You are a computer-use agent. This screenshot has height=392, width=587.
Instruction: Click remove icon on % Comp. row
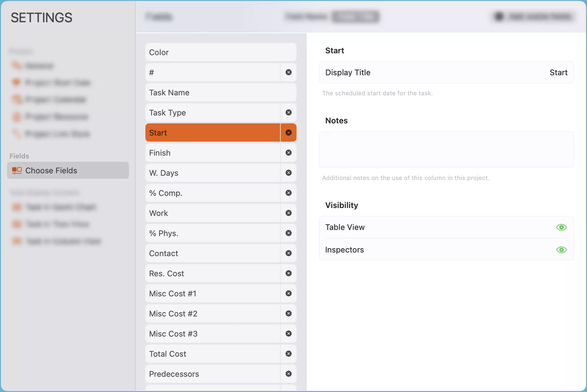pos(288,193)
